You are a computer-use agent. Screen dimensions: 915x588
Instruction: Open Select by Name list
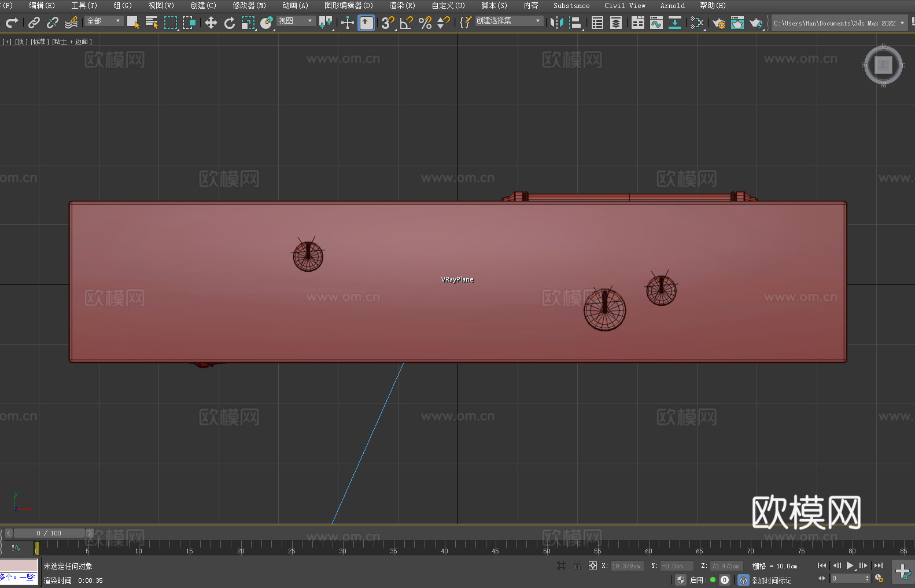coord(152,23)
